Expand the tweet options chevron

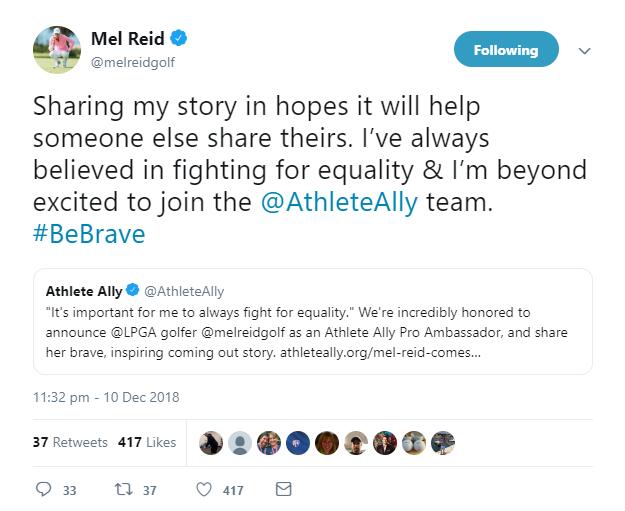(585, 50)
